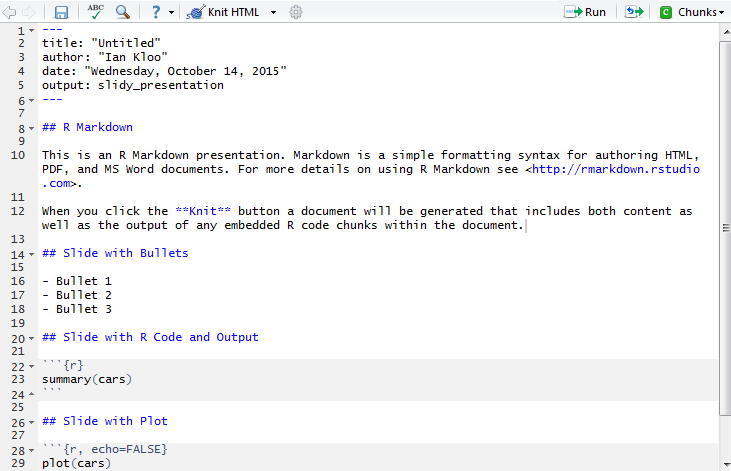Run the ABC spell check

[x=96, y=12]
